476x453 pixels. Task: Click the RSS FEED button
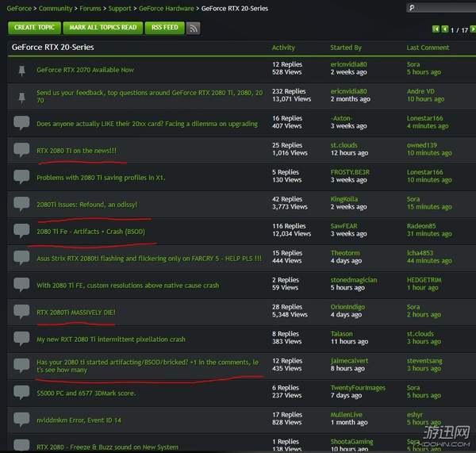tap(165, 28)
